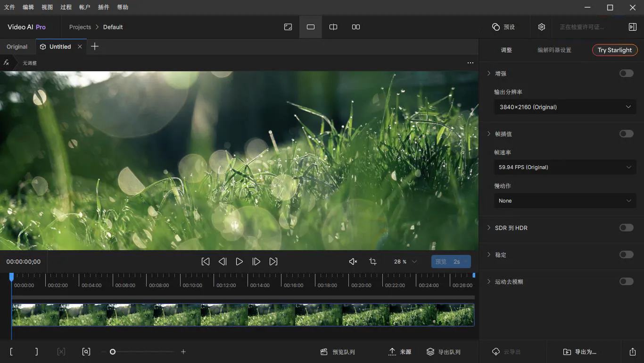Viewport: 644px width, 363px height.
Task: Turn on the 帧插值 frame interpolation switch
Action: click(x=626, y=134)
